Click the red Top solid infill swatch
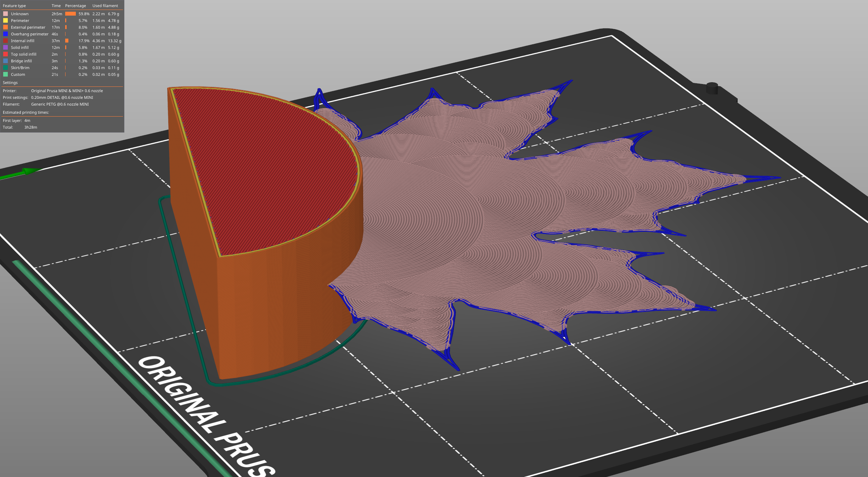Screen dimensions: 868x477 [x=5, y=54]
